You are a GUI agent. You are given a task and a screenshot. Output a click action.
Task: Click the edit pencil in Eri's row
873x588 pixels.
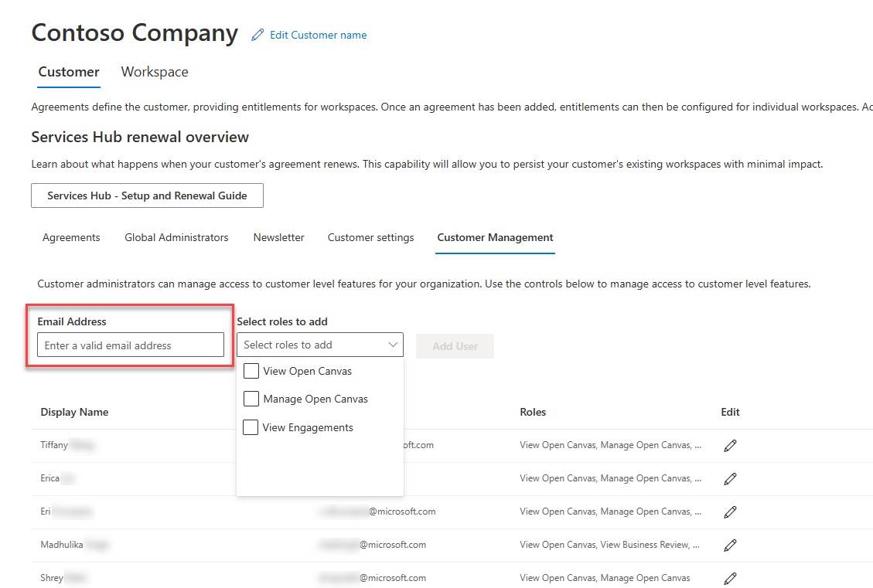coord(730,512)
